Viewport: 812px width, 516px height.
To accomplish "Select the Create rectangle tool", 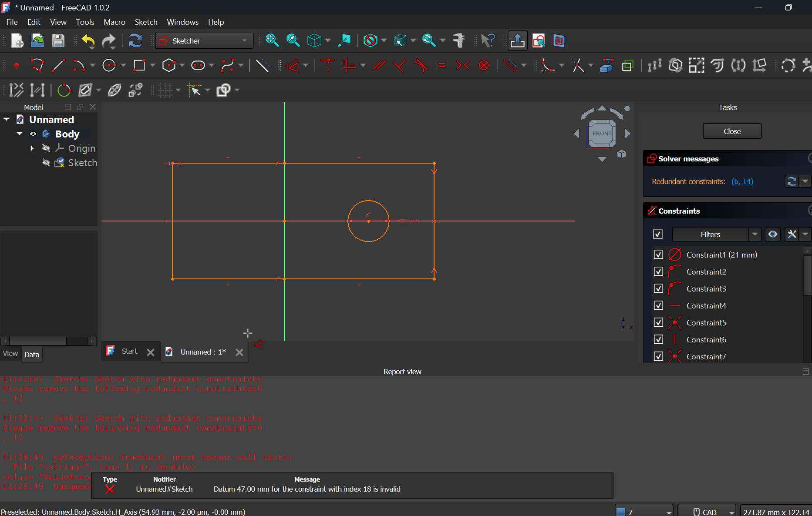I will click(x=140, y=66).
